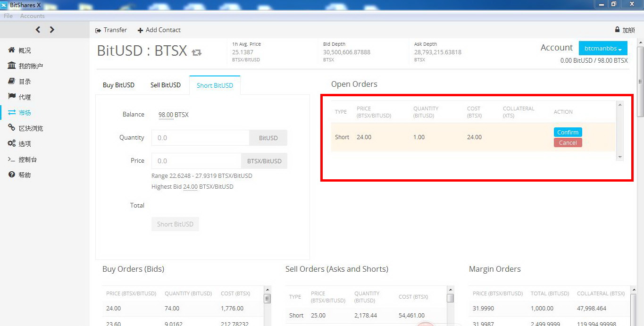Click the 1h Avg. Price value 25.1387

pos(243,52)
